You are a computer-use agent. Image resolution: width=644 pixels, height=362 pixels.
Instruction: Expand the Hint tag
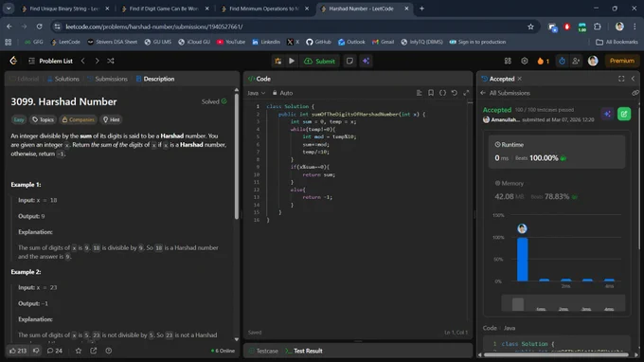[112, 119]
